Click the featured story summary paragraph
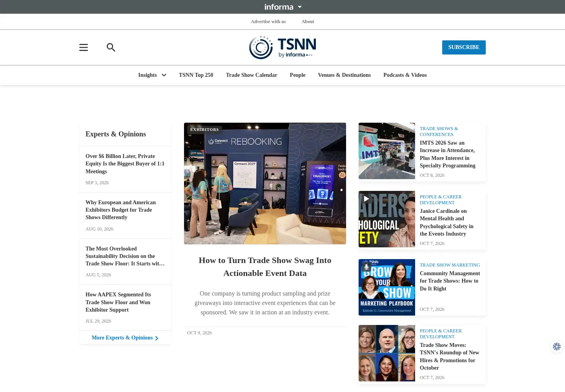Viewport: 565px width, 392px height. click(x=265, y=303)
